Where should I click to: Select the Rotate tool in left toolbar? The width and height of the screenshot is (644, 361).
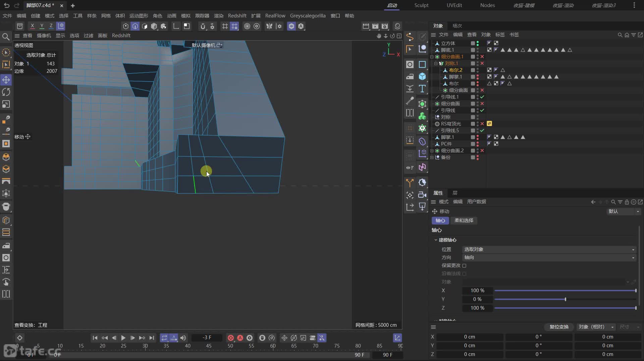6,92
